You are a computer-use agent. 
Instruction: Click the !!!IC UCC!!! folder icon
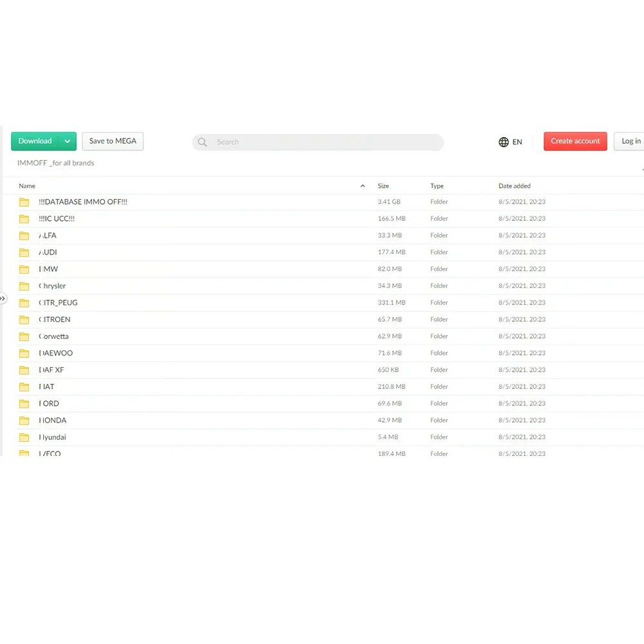[24, 219]
